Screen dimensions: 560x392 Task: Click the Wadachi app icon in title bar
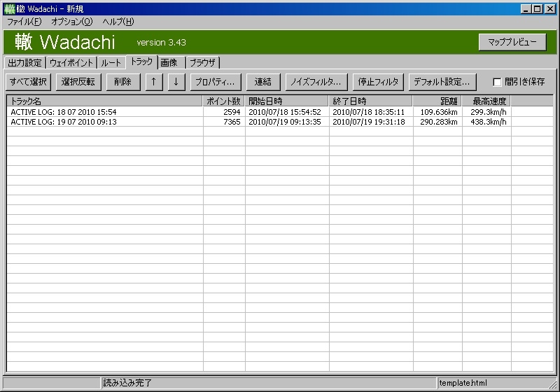click(10, 8)
